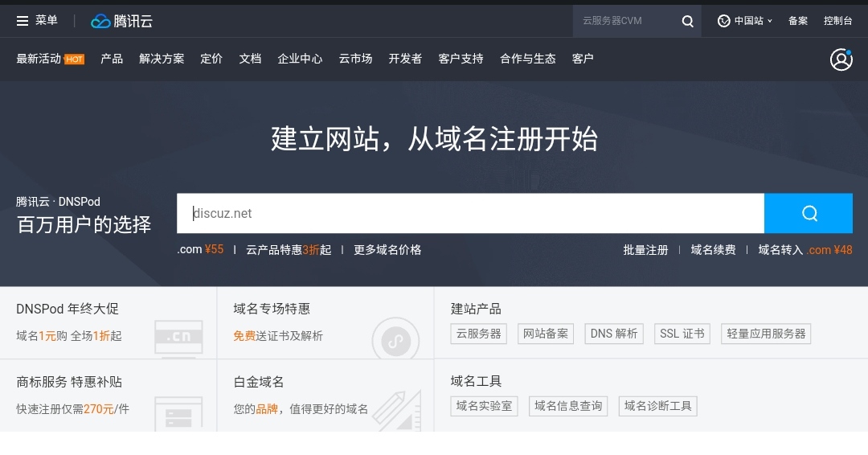Click the 网站备案 product tag

(545, 334)
